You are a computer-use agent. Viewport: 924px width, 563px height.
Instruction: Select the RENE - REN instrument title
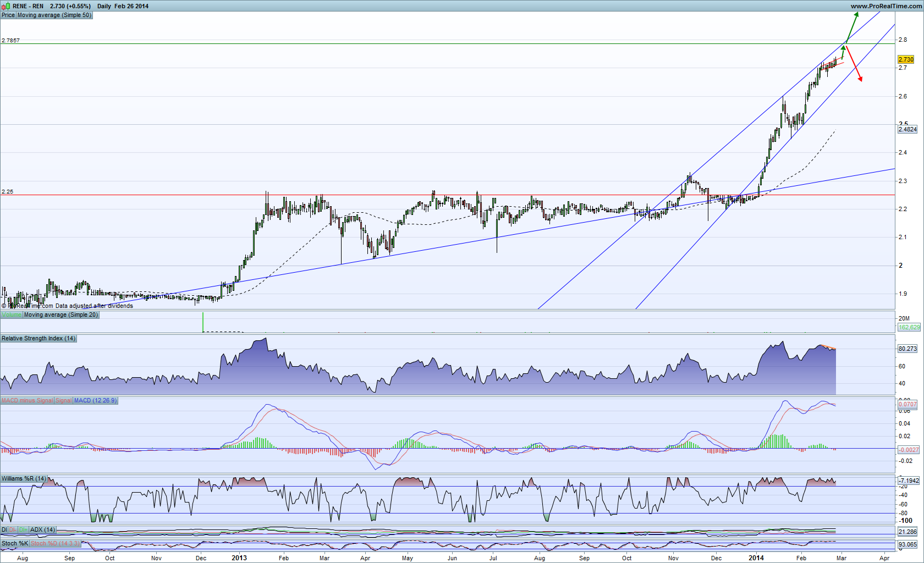click(x=28, y=6)
